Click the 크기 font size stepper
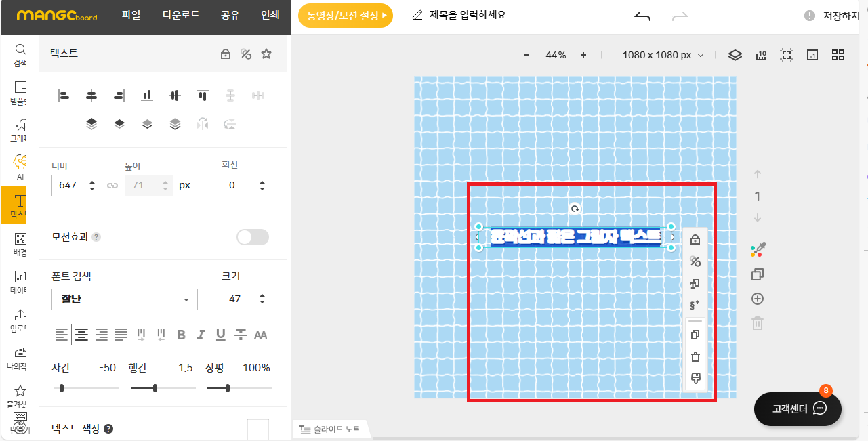Image resolution: width=868 pixels, height=441 pixels. point(262,299)
